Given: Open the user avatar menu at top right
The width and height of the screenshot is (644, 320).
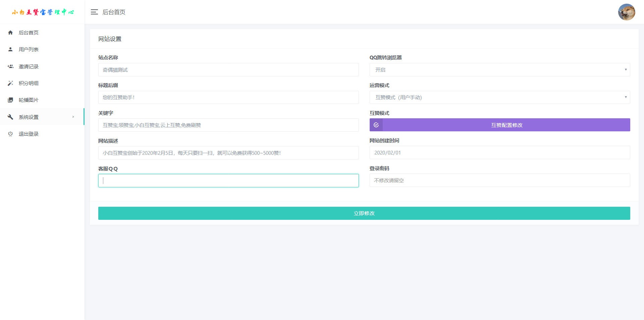Looking at the screenshot, I should pyautogui.click(x=627, y=12).
